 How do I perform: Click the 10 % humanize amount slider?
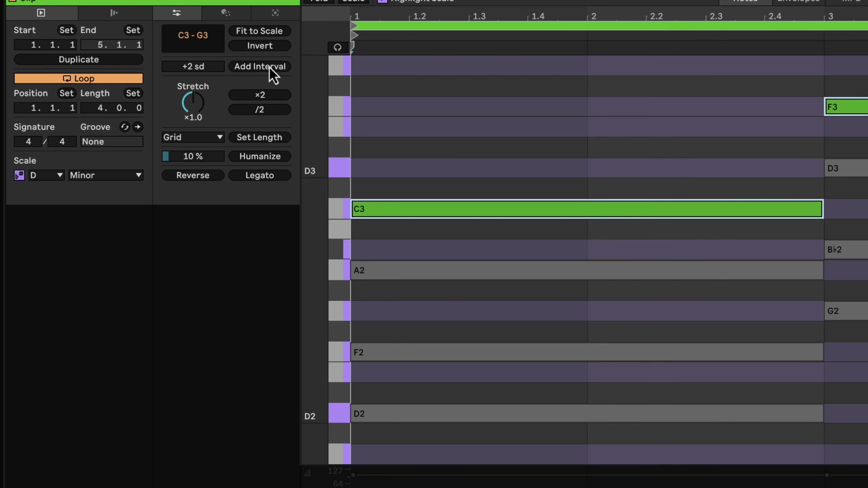click(x=193, y=156)
